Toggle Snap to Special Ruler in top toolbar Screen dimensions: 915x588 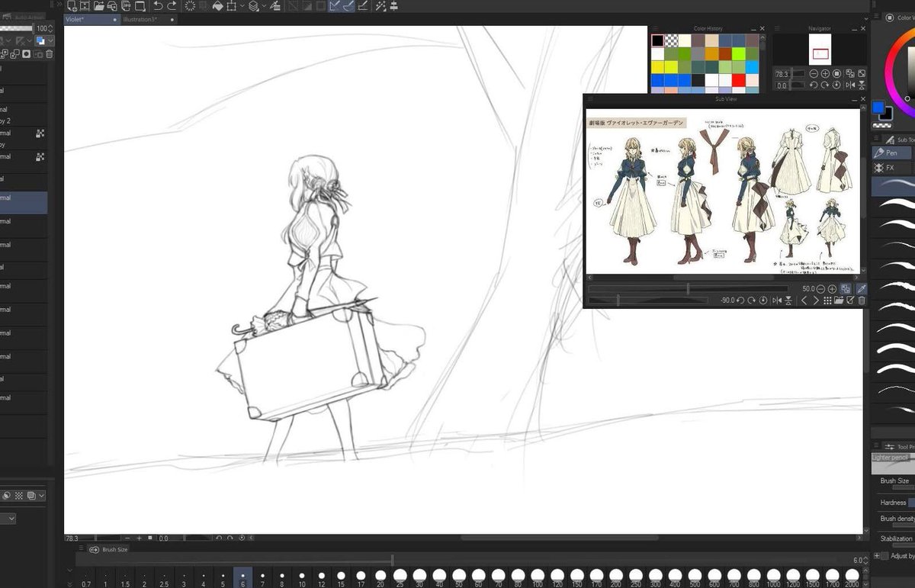pyautogui.click(x=349, y=6)
